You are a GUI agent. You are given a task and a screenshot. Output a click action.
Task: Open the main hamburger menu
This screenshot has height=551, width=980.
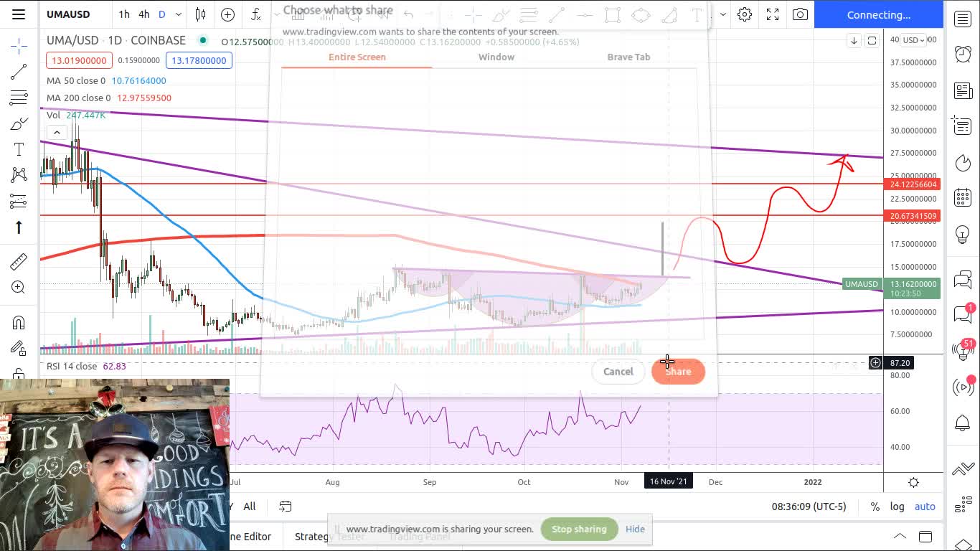pos(19,14)
